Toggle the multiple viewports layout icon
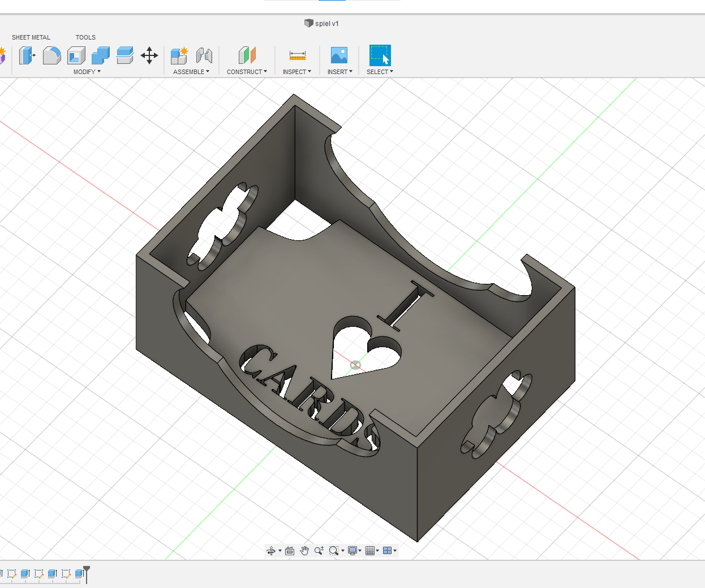The width and height of the screenshot is (705, 588). tap(388, 550)
